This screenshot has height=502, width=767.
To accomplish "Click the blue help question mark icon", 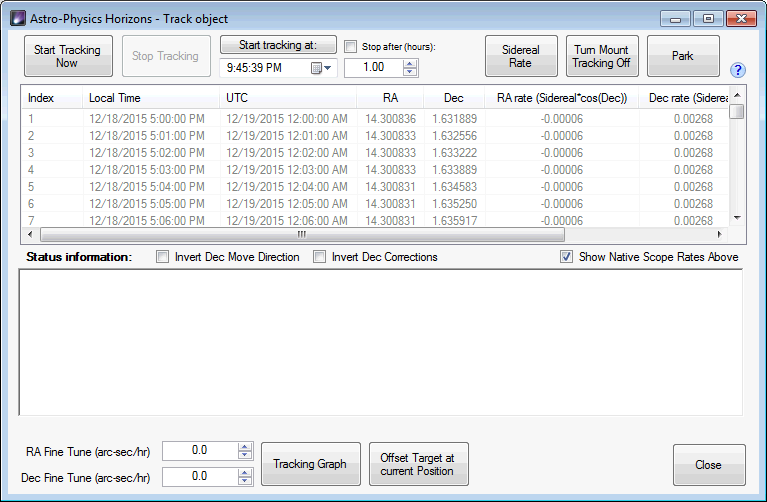I will (x=738, y=70).
